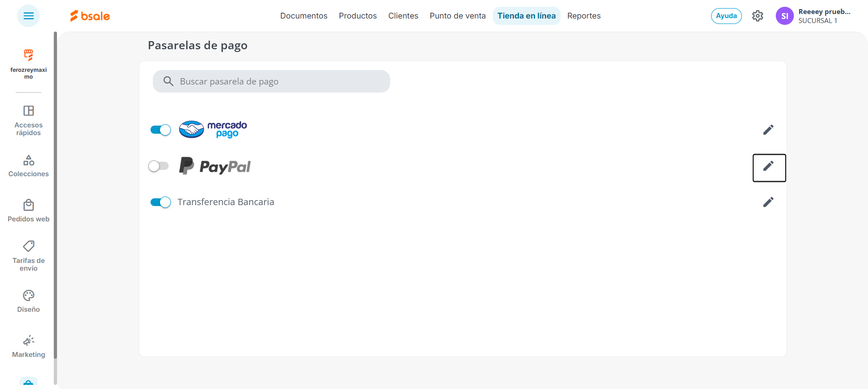Screen dimensions: 868x389
Task: Enable the PayPal toggle
Action: [x=158, y=166]
